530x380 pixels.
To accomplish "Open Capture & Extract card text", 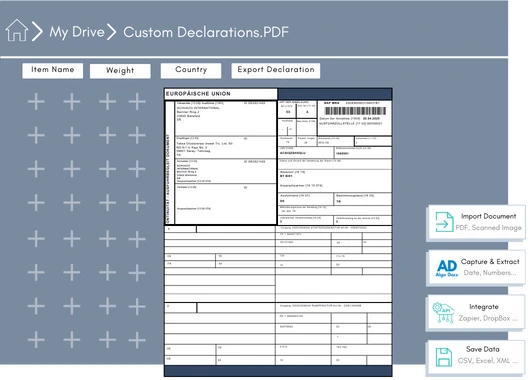I will point(490,267).
